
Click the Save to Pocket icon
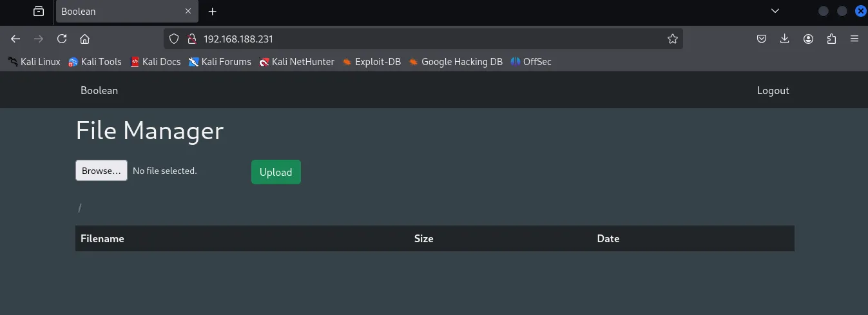tap(761, 39)
